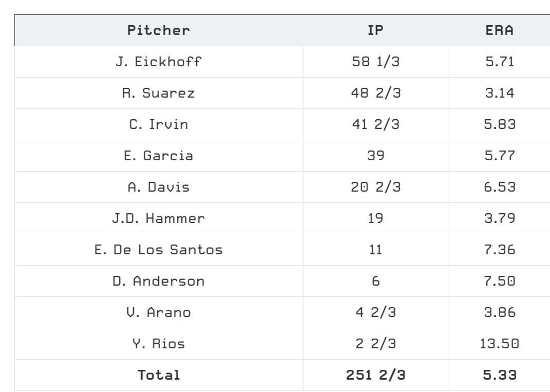Select the Y. Rios name cell
550x392 pixels.
159,344
